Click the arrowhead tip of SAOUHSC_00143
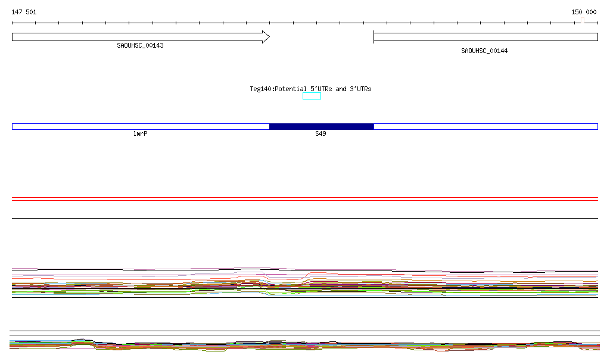Image resolution: width=610 pixels, height=364 pixels. [268, 37]
